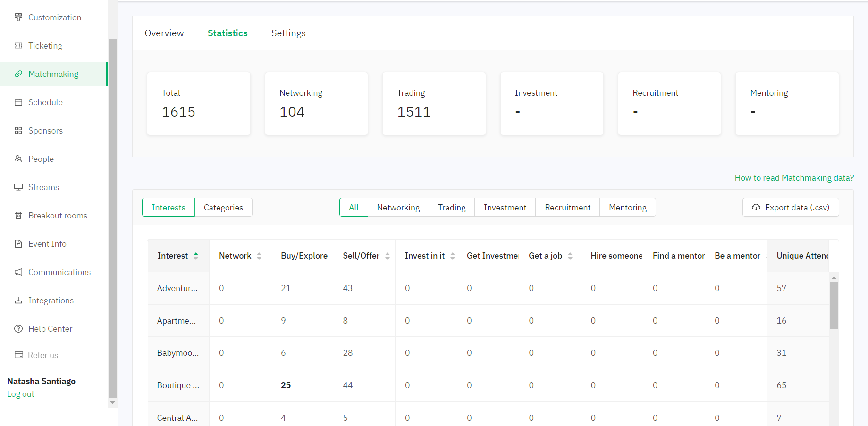Sort table by Network column arrows

pyautogui.click(x=259, y=256)
